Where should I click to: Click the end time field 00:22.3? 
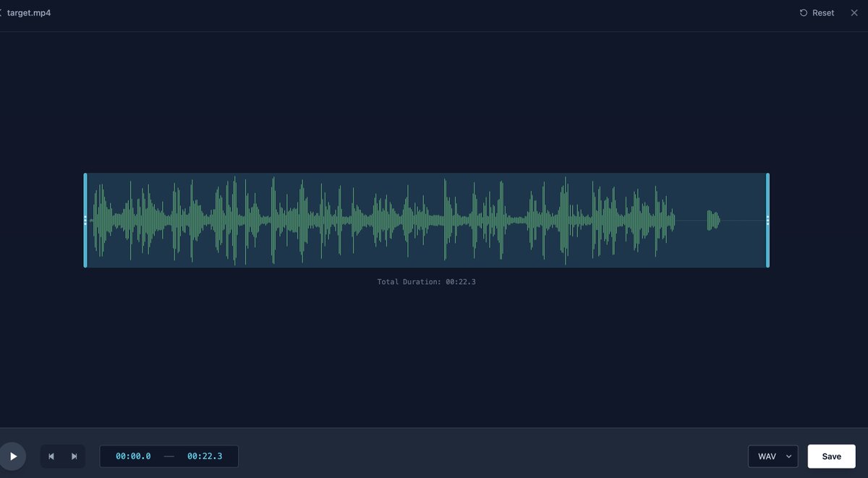pos(205,456)
